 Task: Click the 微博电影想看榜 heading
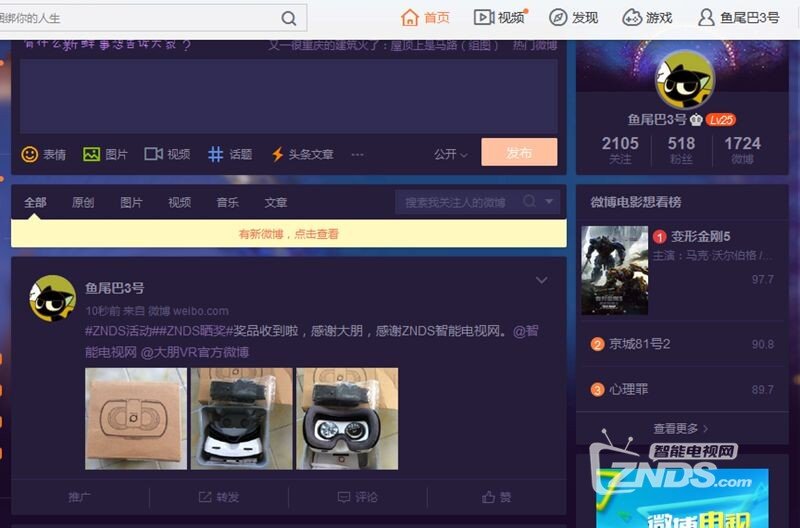click(x=636, y=202)
